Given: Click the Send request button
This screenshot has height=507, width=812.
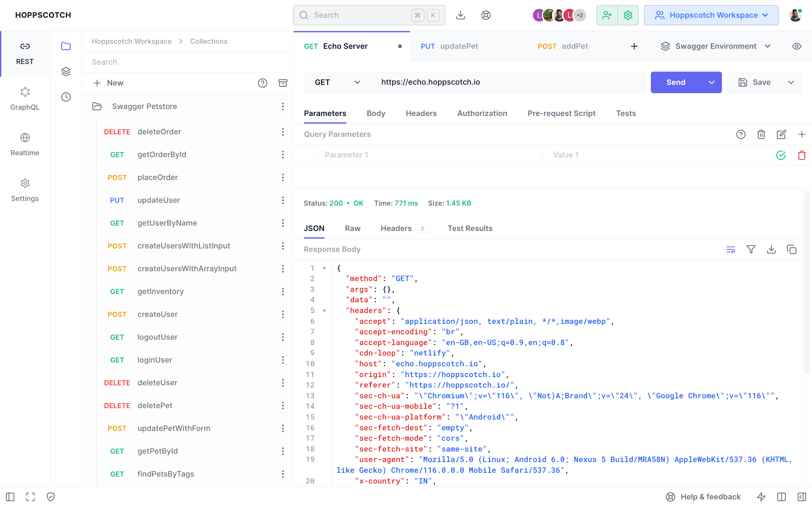Looking at the screenshot, I should 675,82.
